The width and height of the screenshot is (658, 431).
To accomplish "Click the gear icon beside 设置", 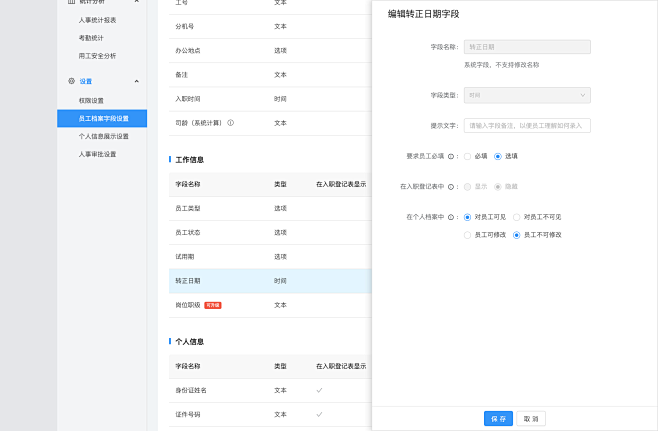I will pos(71,81).
